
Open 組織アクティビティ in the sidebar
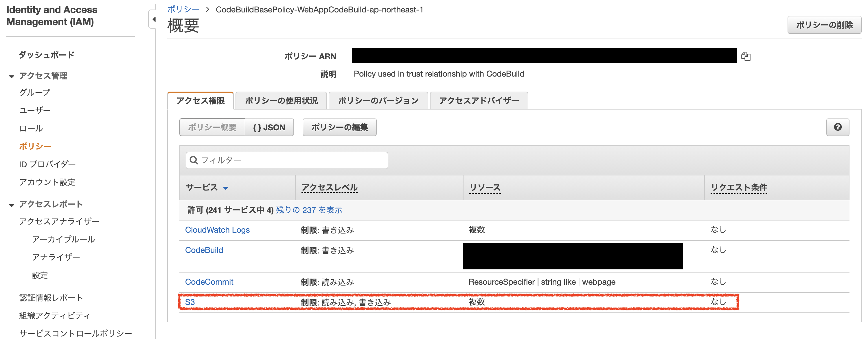point(55,316)
